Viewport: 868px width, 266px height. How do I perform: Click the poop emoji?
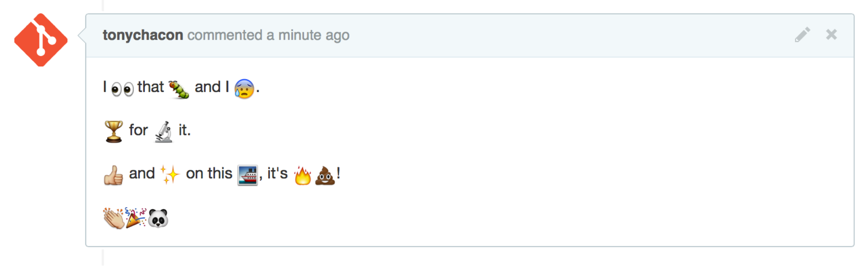coord(325,175)
